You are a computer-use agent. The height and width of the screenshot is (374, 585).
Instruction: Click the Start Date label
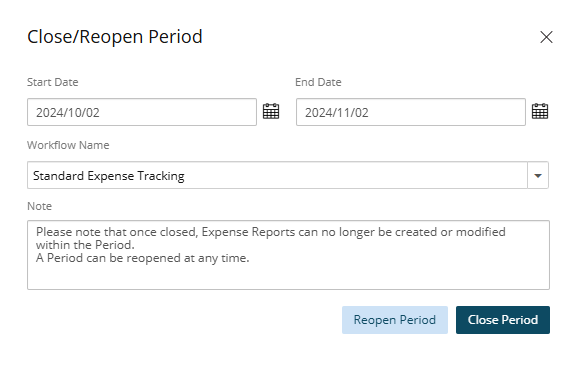tap(53, 82)
